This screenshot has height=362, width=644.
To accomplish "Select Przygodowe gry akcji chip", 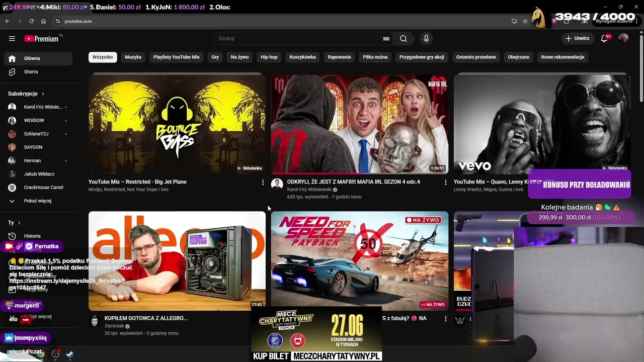I will pos(422,57).
